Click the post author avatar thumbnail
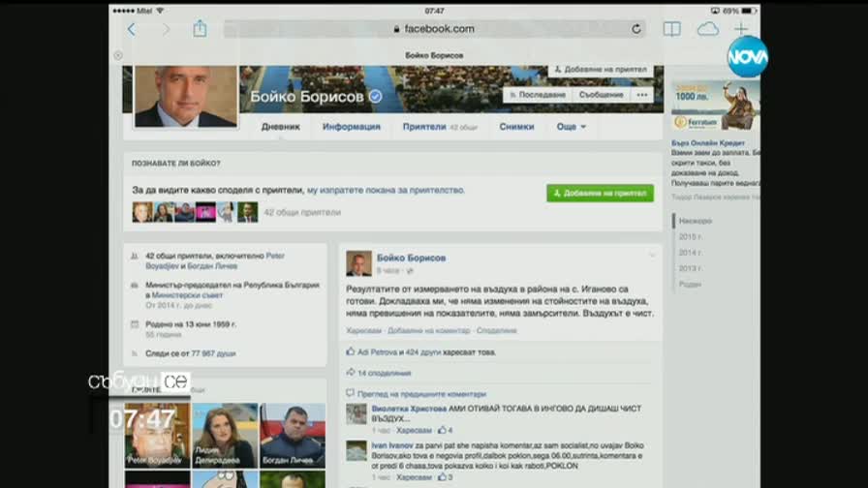 click(x=358, y=263)
